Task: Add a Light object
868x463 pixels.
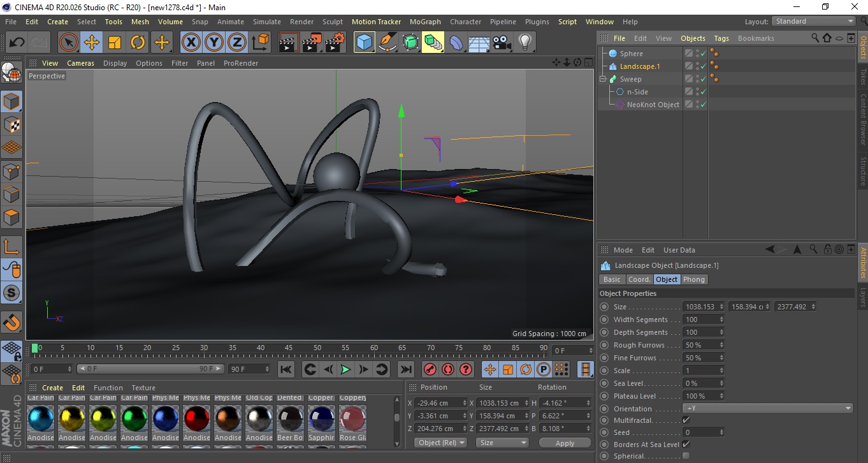Action: (x=524, y=43)
